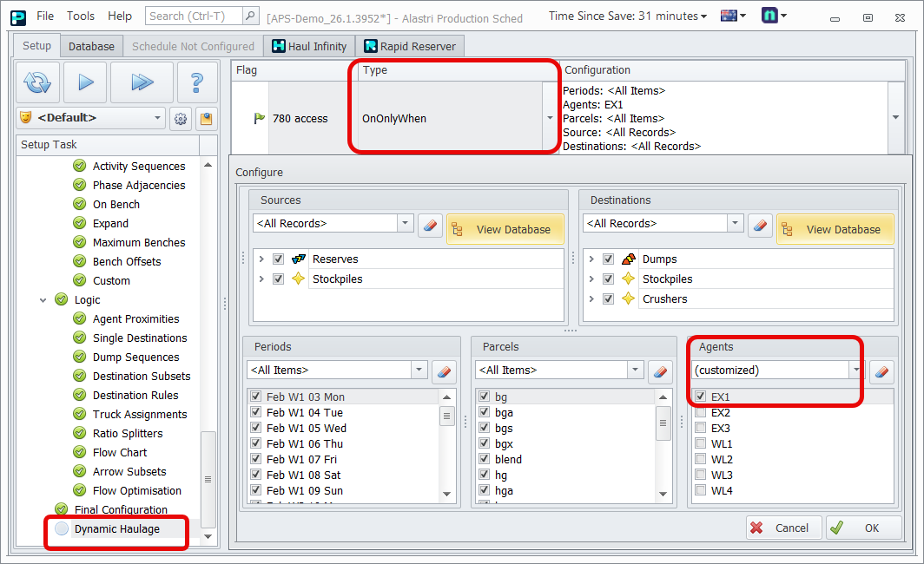This screenshot has height=564, width=924.
Task: Open the help question mark button
Action: tap(197, 83)
